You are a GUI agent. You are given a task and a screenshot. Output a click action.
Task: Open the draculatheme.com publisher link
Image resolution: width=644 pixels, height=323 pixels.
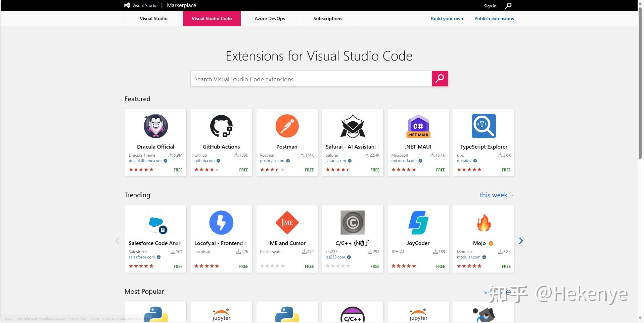145,161
